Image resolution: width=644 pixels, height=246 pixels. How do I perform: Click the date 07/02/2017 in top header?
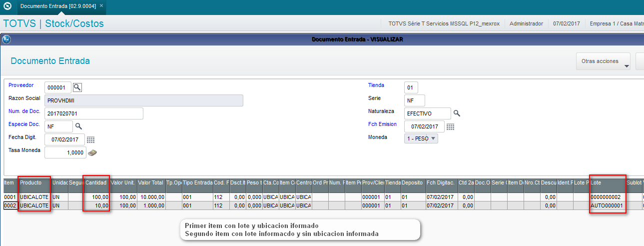point(567,23)
